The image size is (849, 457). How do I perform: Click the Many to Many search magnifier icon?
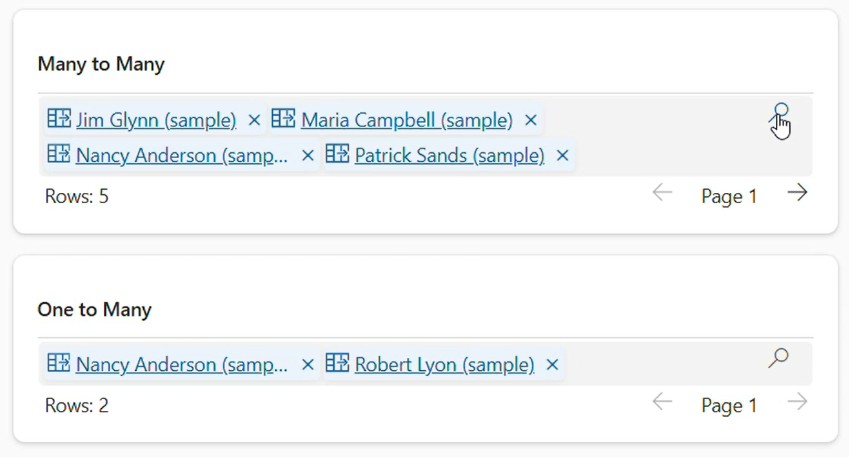click(779, 114)
